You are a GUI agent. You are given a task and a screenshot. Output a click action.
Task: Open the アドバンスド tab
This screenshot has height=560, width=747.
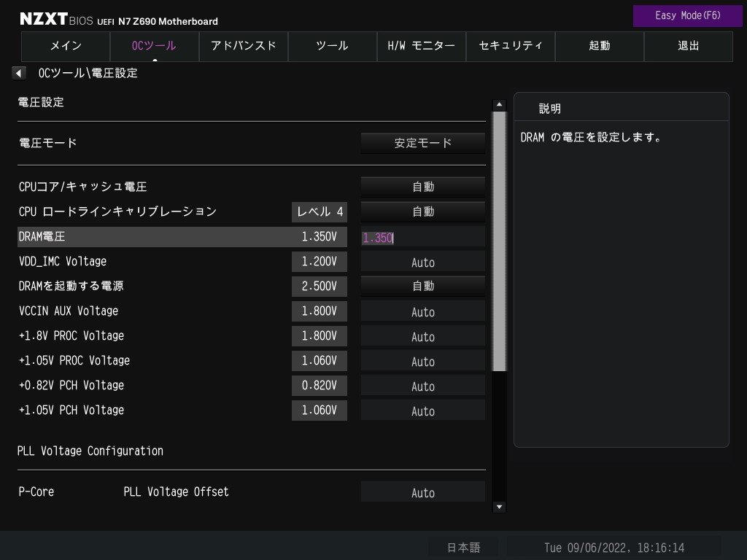point(244,46)
